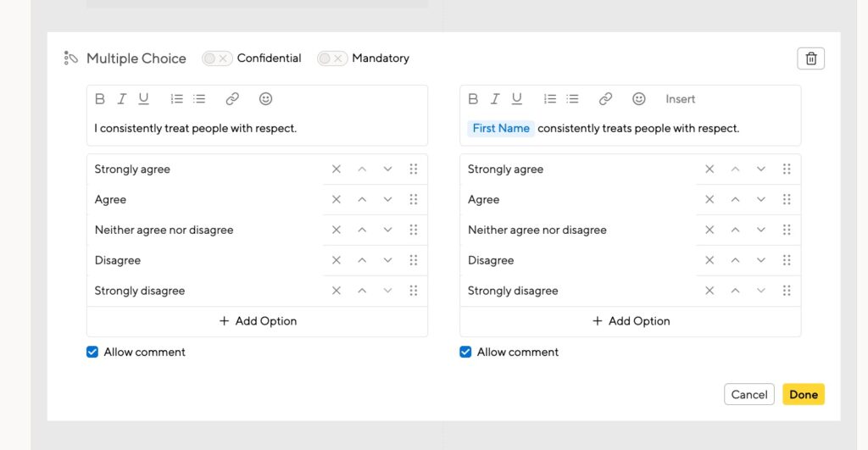
Task: Click the left question text field
Action: (257, 129)
